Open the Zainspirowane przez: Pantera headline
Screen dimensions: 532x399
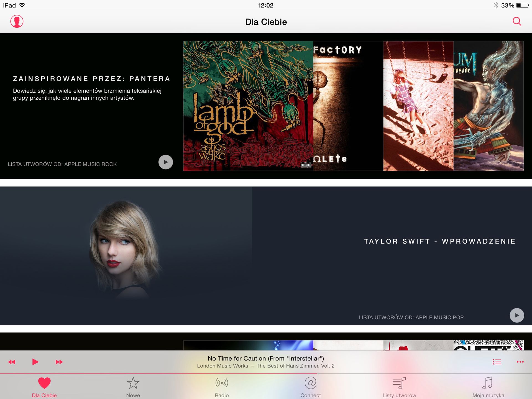pos(91,78)
